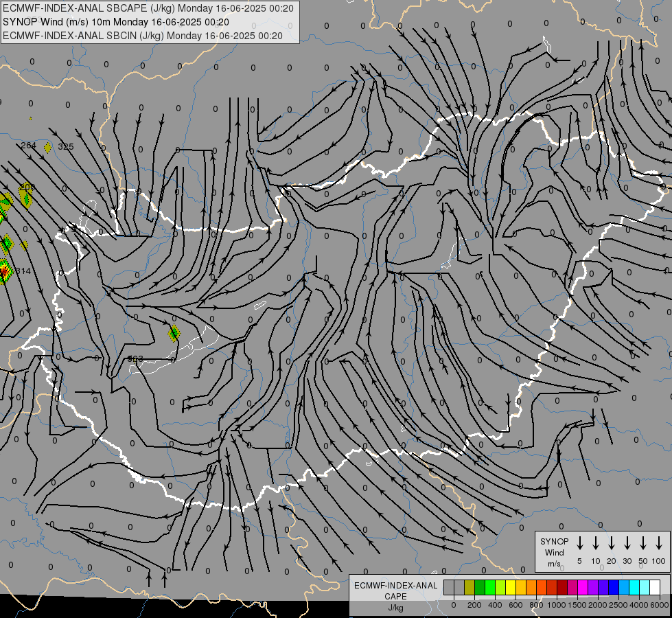Select the green CAPE patch north of Lake Balaton
This screenshot has height=618, width=672.
(x=174, y=333)
